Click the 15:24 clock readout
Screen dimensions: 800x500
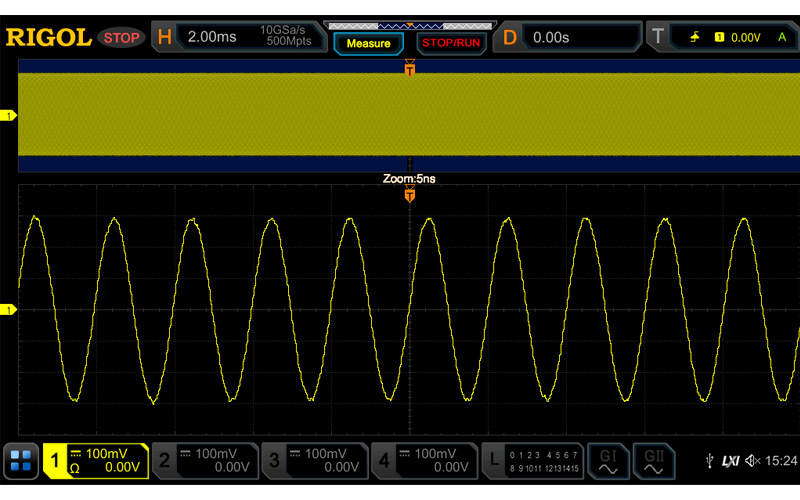click(781, 461)
